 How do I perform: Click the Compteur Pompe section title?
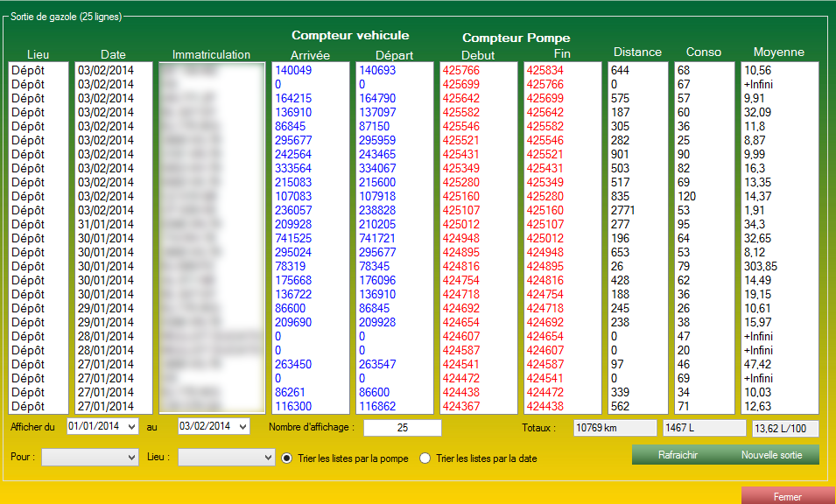tap(515, 38)
